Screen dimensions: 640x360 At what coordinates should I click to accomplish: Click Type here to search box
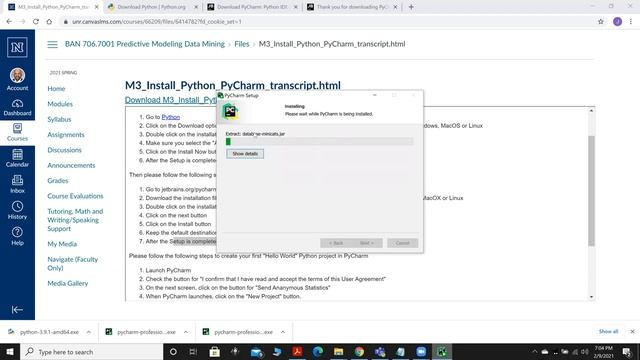click(x=92, y=351)
